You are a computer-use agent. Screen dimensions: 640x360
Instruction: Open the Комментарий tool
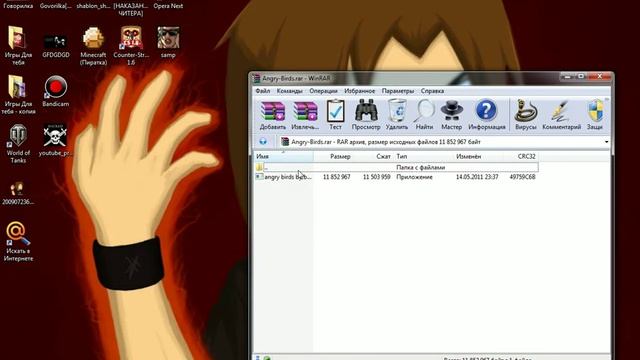[561, 115]
